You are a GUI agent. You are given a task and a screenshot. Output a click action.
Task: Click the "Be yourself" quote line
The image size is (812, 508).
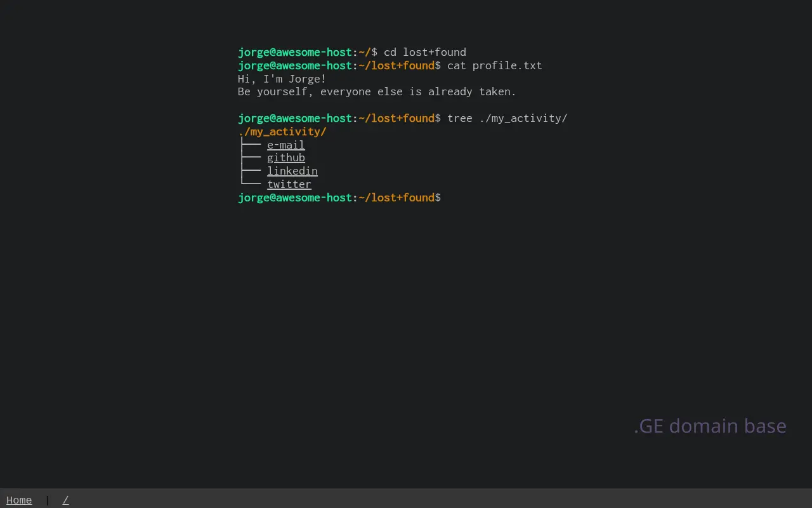pos(377,91)
